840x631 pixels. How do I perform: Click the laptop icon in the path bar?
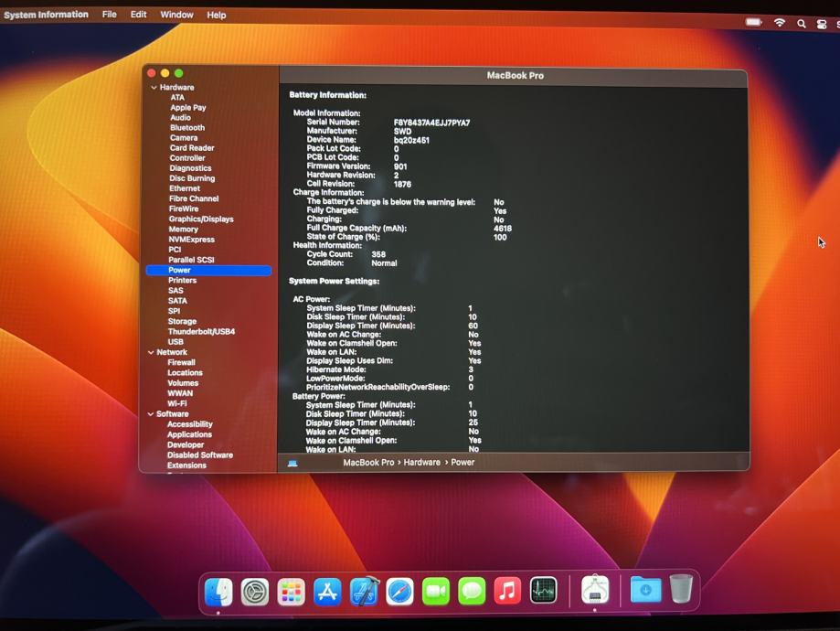(292, 464)
